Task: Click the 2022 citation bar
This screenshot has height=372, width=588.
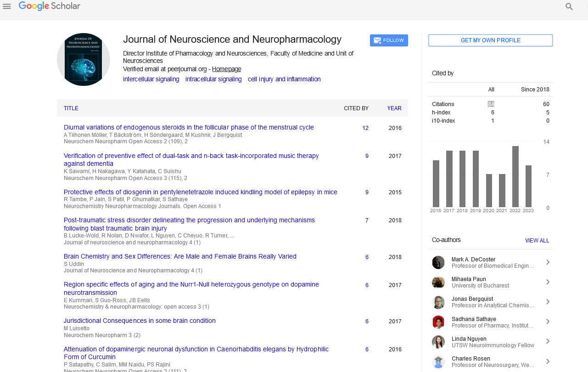Action: 515,176
